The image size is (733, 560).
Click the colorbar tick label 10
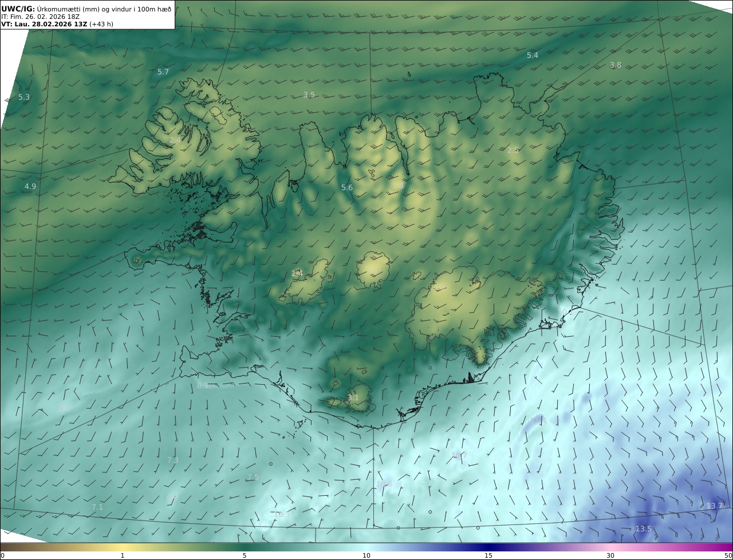click(x=366, y=555)
